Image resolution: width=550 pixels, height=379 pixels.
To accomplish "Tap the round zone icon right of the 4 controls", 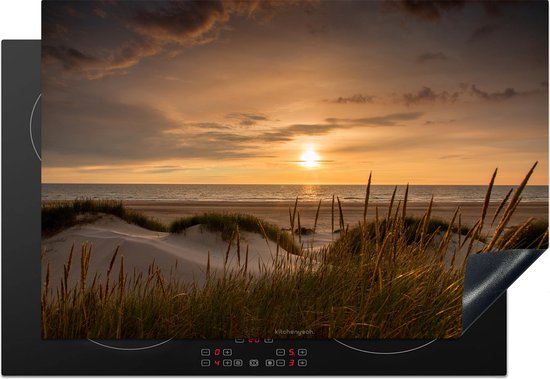I will [x=238, y=363].
